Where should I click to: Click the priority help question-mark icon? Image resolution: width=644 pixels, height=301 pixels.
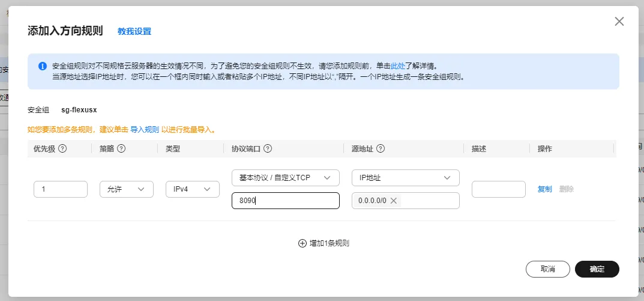click(x=62, y=149)
